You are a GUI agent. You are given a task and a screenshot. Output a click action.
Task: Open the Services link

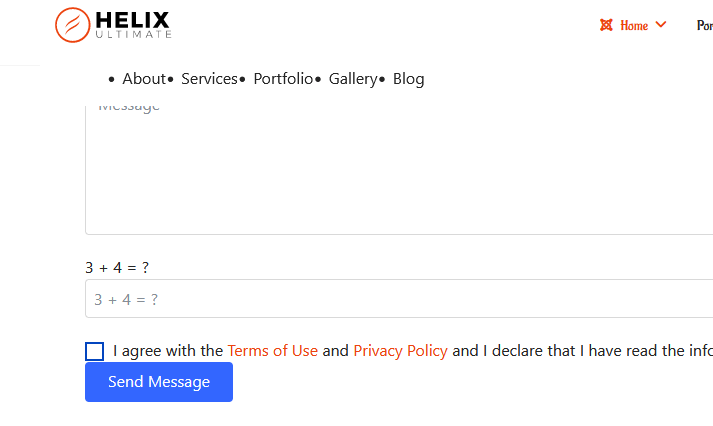[x=209, y=79]
